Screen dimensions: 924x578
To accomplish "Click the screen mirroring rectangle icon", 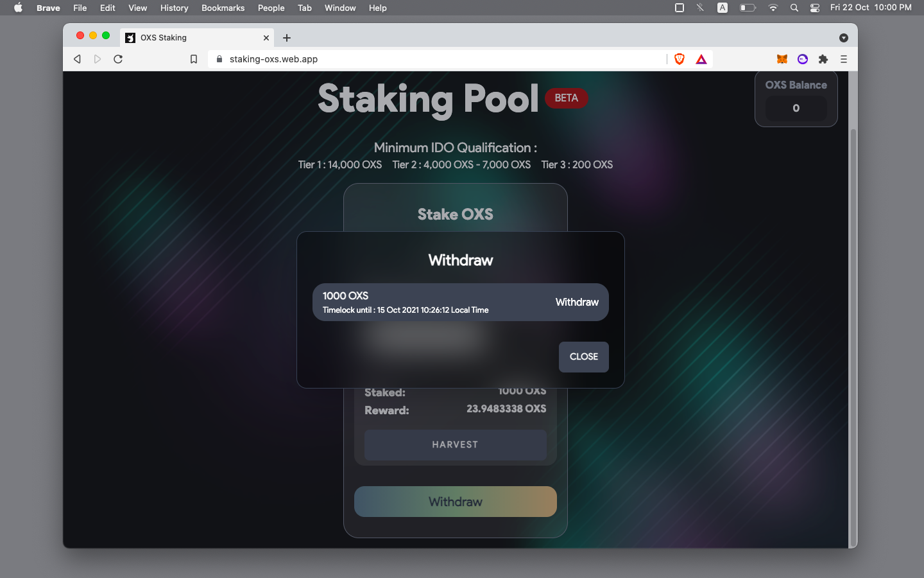I will pyautogui.click(x=680, y=8).
